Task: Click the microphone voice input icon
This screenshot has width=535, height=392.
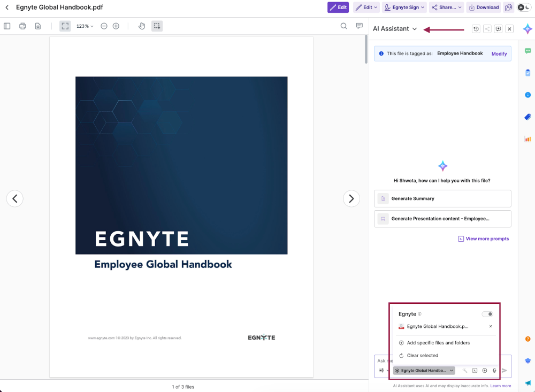Action: (494, 371)
